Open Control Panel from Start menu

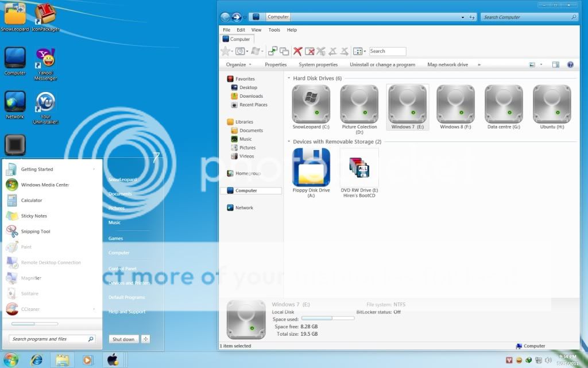tap(122, 269)
